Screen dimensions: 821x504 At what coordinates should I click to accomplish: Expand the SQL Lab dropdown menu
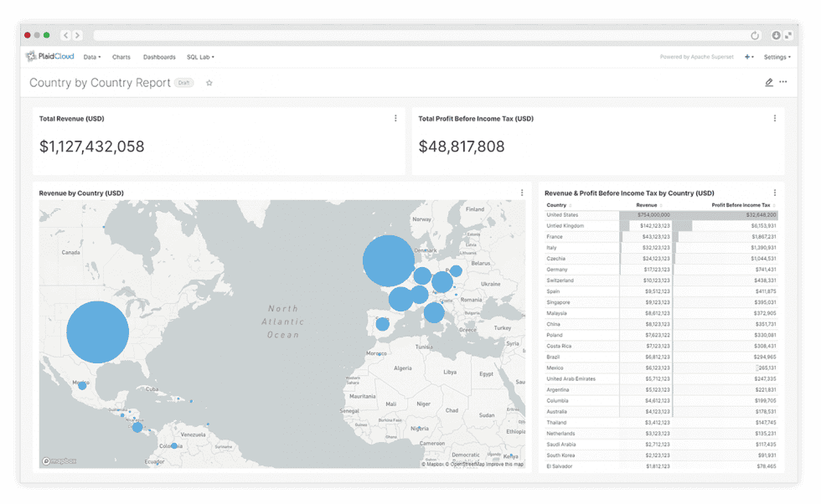tap(200, 57)
